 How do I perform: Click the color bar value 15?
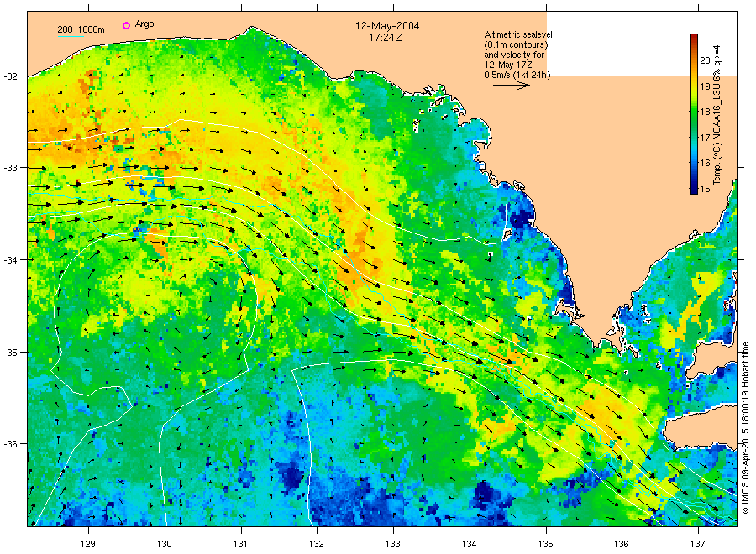click(x=705, y=189)
